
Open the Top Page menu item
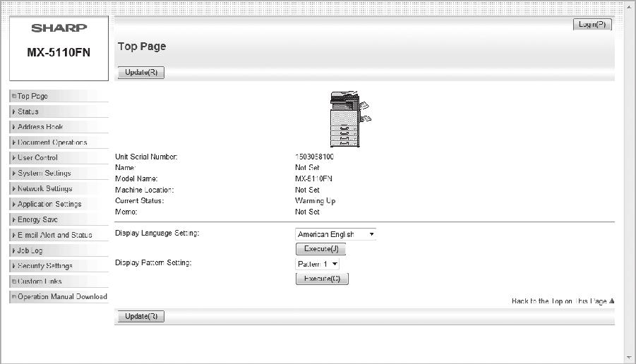[59, 96]
